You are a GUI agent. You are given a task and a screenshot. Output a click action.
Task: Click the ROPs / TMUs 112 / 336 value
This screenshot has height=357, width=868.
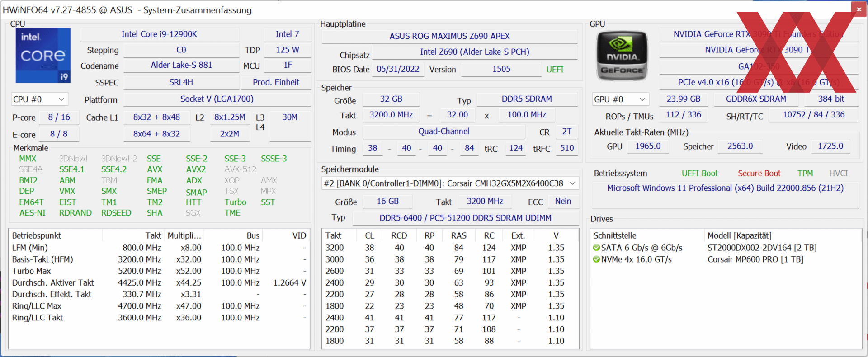pos(684,115)
